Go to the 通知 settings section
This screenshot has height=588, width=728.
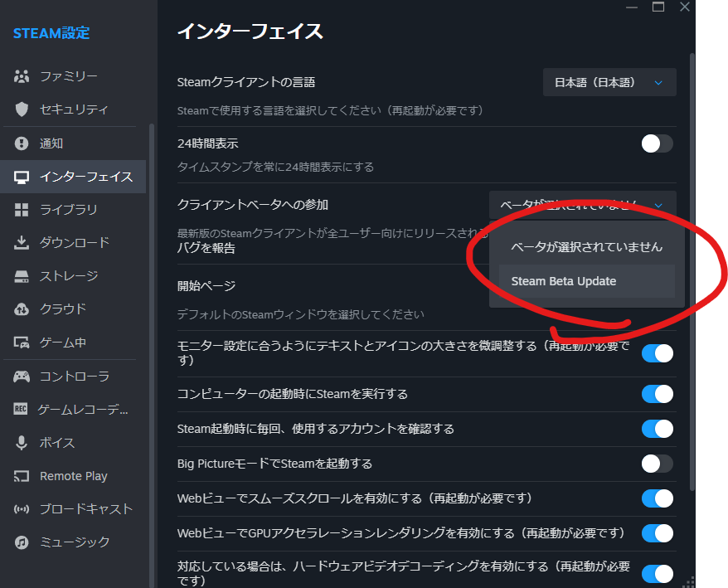(75, 143)
